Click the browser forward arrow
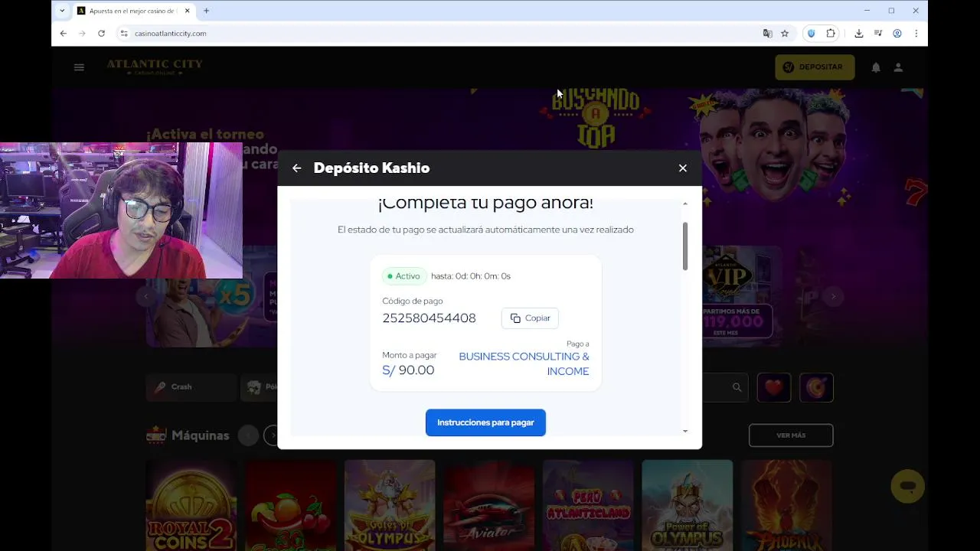980x551 pixels. (x=83, y=34)
